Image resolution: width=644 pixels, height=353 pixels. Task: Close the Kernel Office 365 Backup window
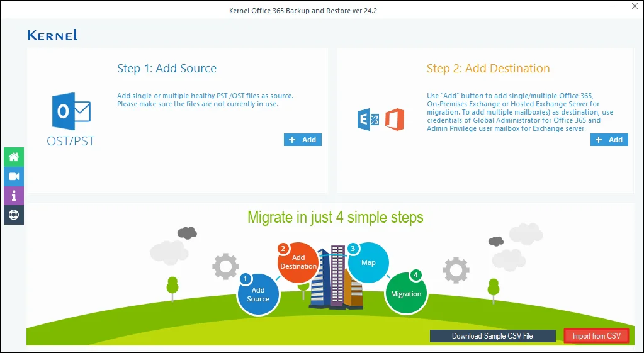click(635, 6)
